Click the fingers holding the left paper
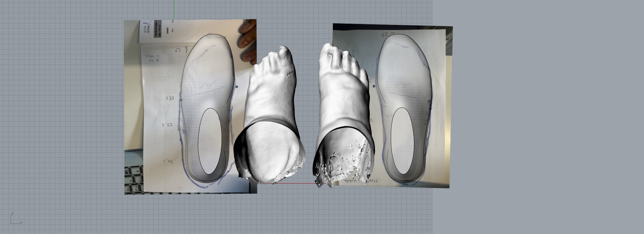Screen dimensions: 644x234 pos(248,41)
